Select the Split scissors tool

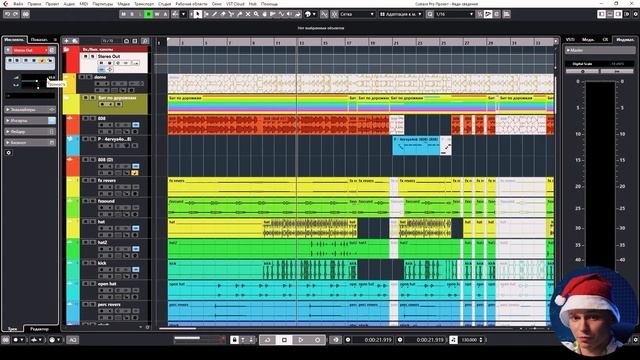pos(231,14)
